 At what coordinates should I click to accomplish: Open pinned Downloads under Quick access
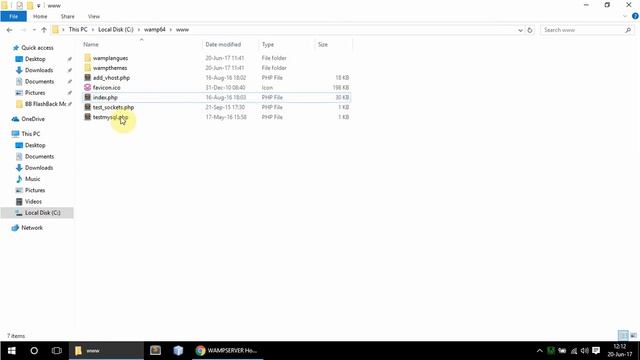click(39, 70)
